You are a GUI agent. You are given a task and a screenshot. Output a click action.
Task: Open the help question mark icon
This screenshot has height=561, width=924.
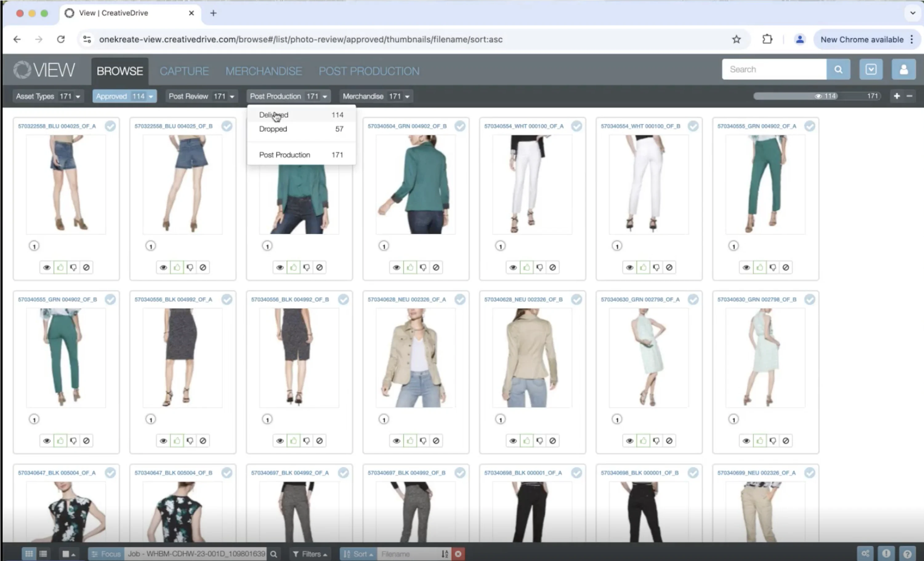(907, 554)
